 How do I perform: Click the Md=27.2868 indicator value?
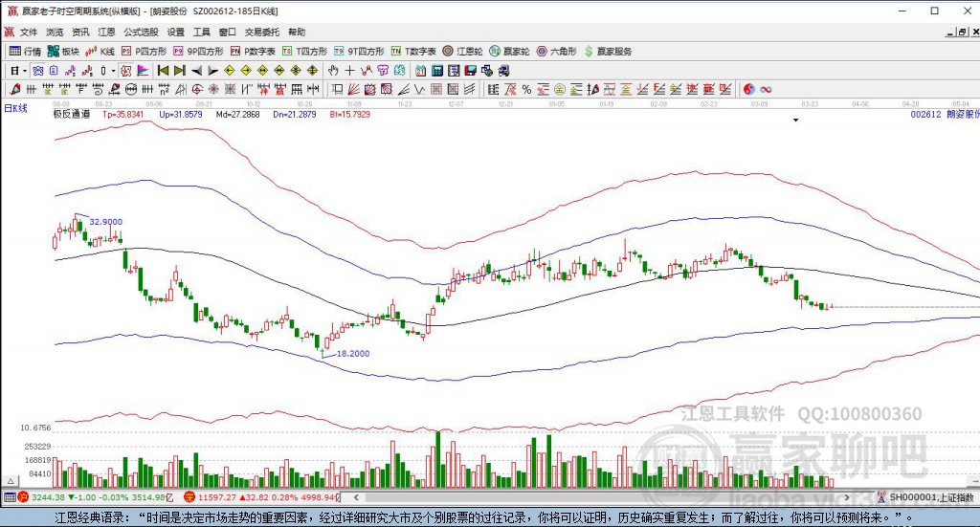click(x=237, y=114)
